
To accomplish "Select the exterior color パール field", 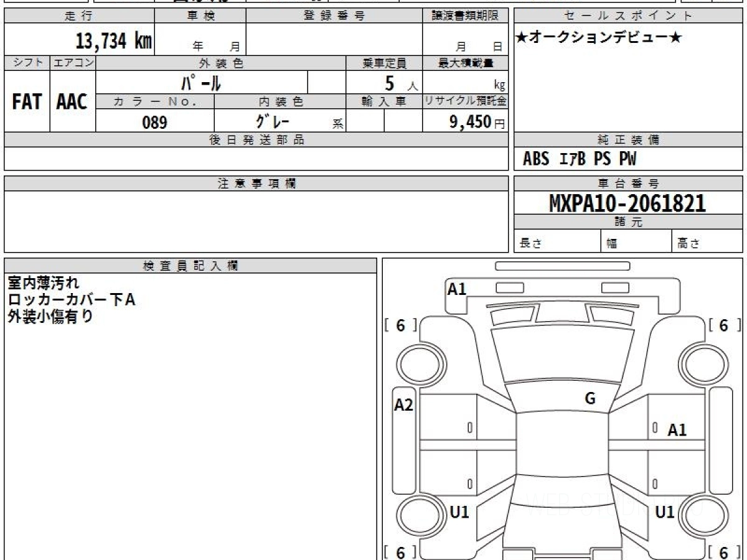I will click(201, 82).
